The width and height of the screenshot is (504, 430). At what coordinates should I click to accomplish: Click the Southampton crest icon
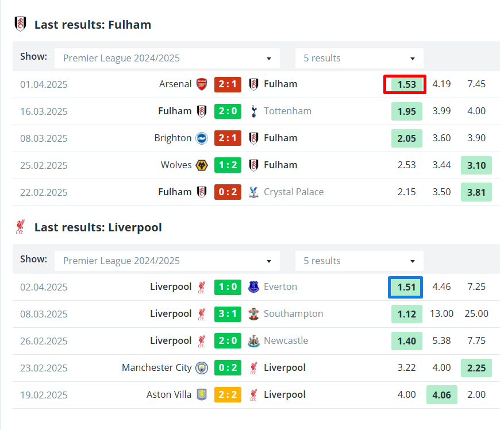pos(253,314)
